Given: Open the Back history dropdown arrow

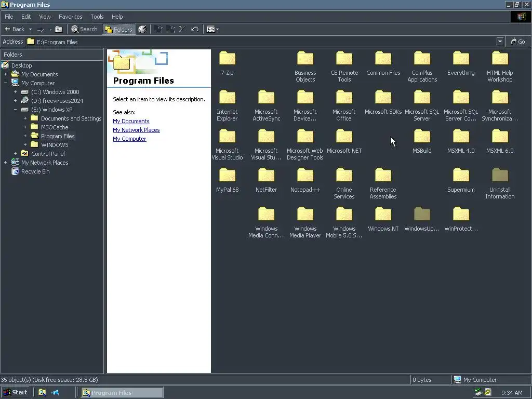Looking at the screenshot, I should tap(30, 29).
